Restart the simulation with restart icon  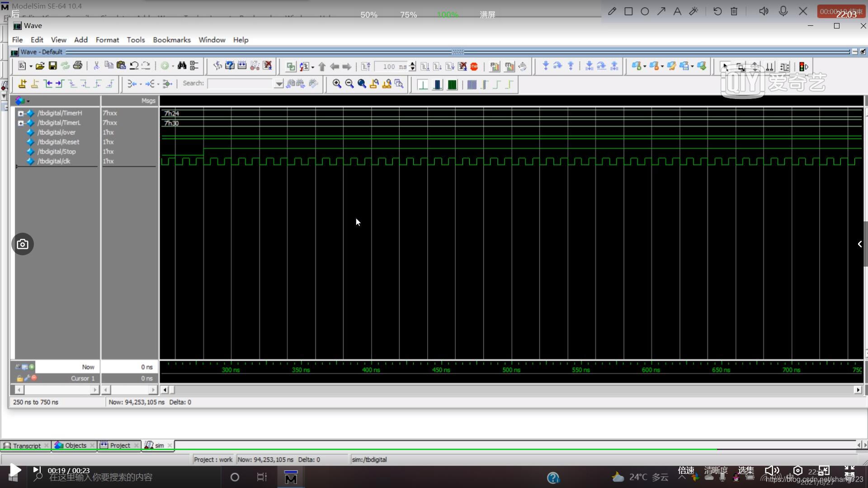[x=365, y=67]
